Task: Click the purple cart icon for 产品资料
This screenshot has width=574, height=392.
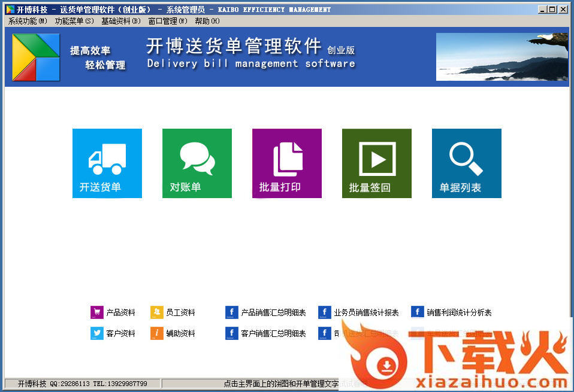Action: (96, 312)
